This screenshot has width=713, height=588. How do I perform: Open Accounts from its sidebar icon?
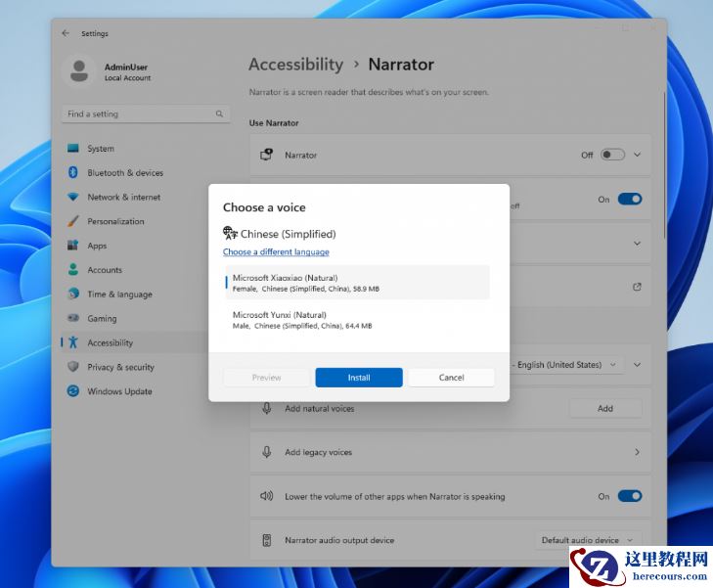(73, 270)
